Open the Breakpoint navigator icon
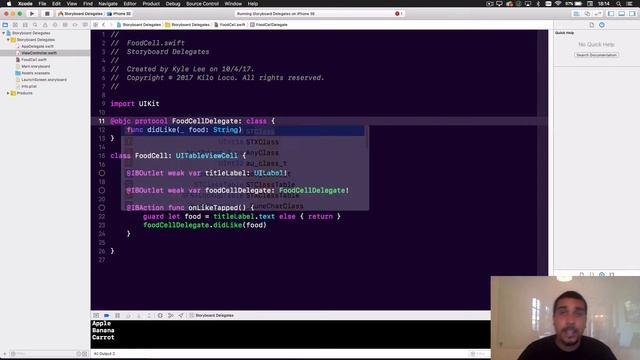Screen dimensions: 640x360 click(75, 25)
